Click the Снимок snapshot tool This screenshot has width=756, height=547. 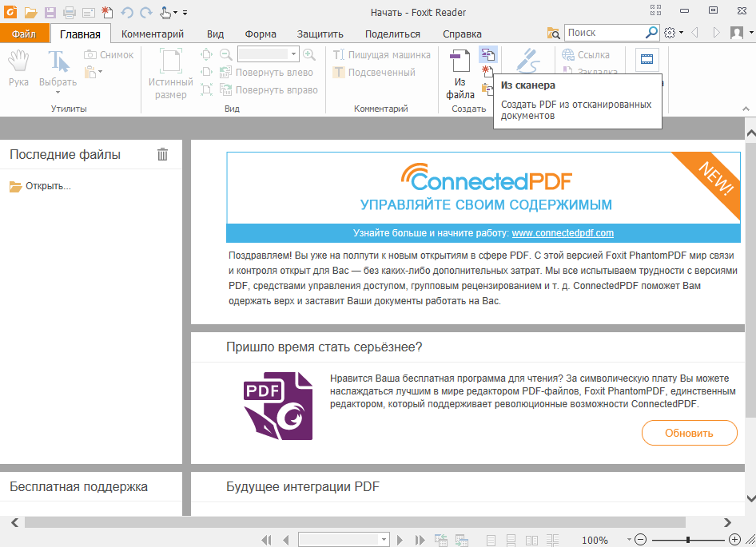[109, 55]
